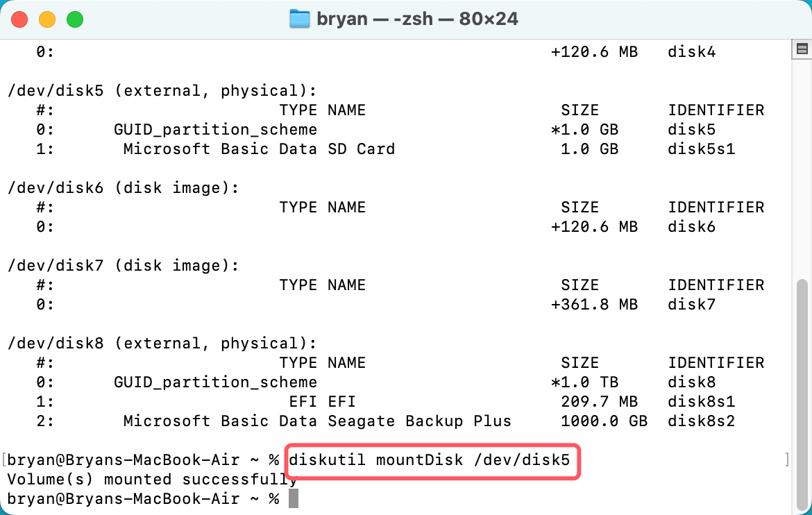Click the bryan folder proxy icon in title bar
The height and width of the screenshot is (515, 812).
[x=300, y=19]
